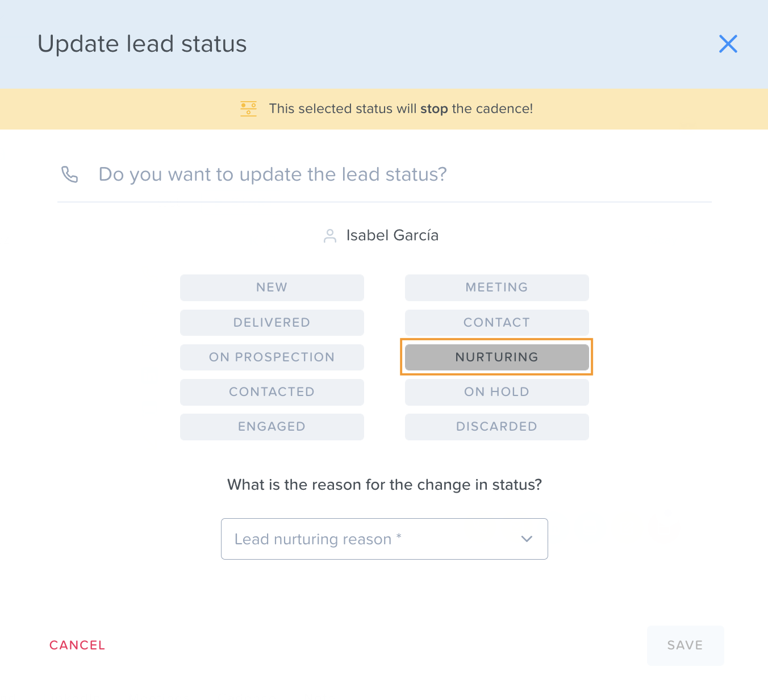Screen dimensions: 768x700
Task: Select the DELIVERED status option
Action: 272,323
